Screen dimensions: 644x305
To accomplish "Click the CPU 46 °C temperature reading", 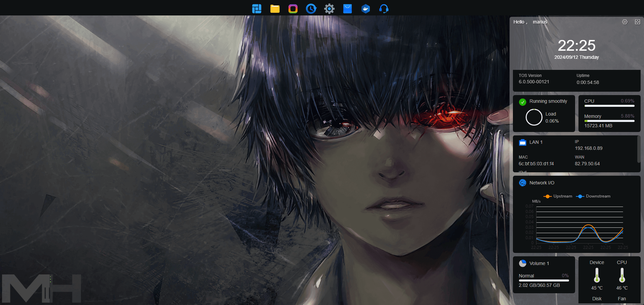I will [622, 288].
